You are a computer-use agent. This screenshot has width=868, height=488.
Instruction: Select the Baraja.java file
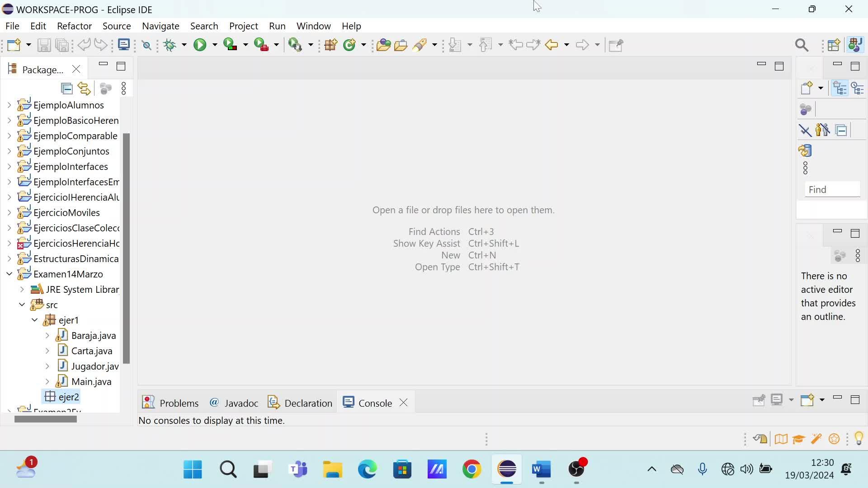93,336
